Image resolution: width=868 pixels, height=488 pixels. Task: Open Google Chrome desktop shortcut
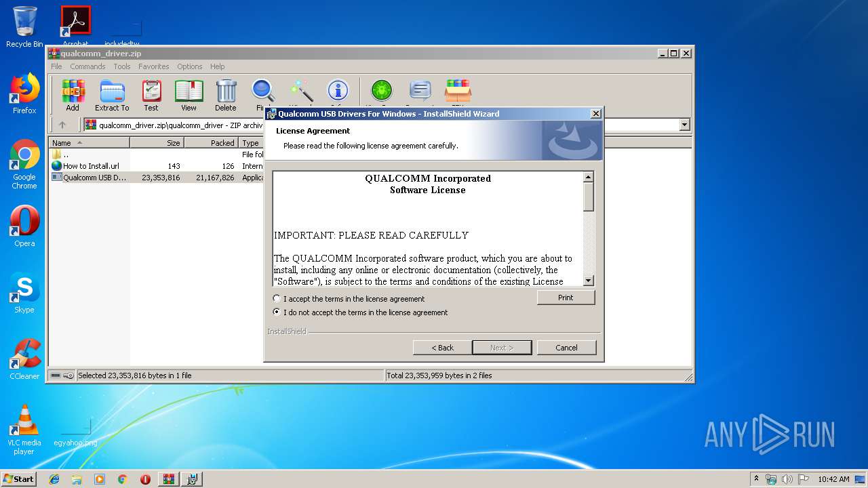[24, 164]
